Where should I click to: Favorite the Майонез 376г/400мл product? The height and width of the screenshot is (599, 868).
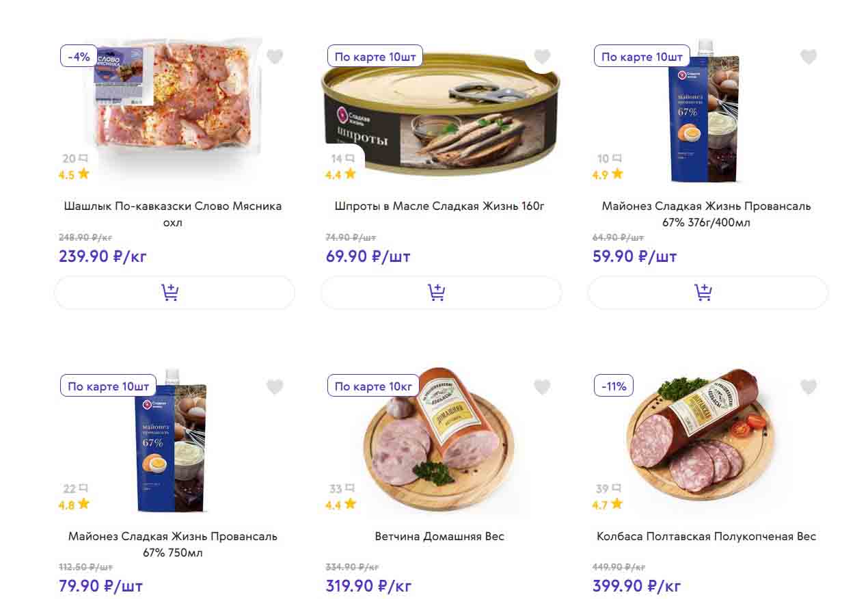(x=809, y=57)
